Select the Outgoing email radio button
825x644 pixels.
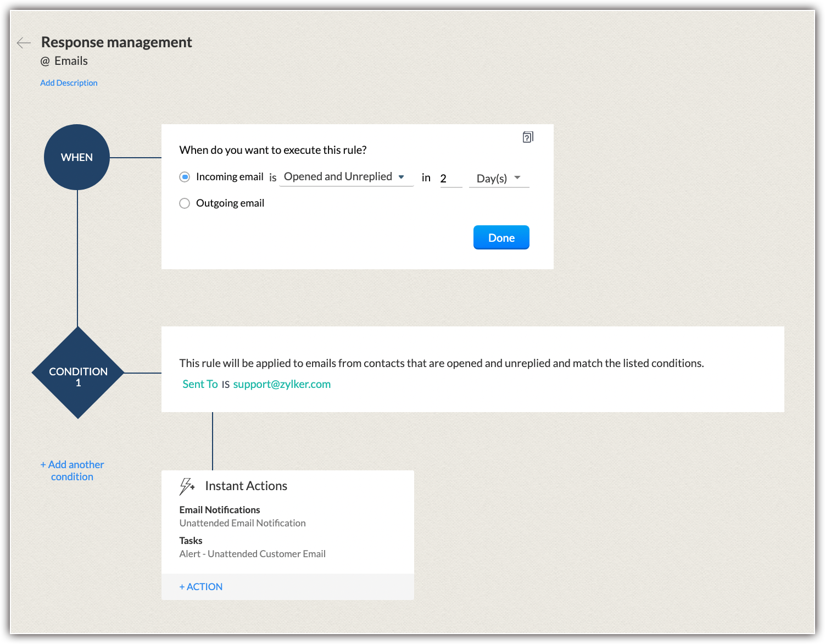click(x=185, y=203)
